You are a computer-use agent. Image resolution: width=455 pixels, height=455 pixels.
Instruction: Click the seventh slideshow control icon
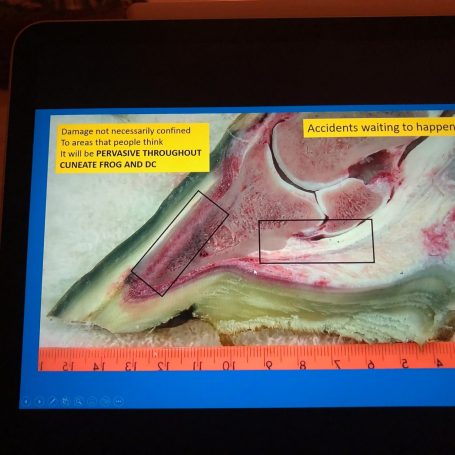coord(106,401)
